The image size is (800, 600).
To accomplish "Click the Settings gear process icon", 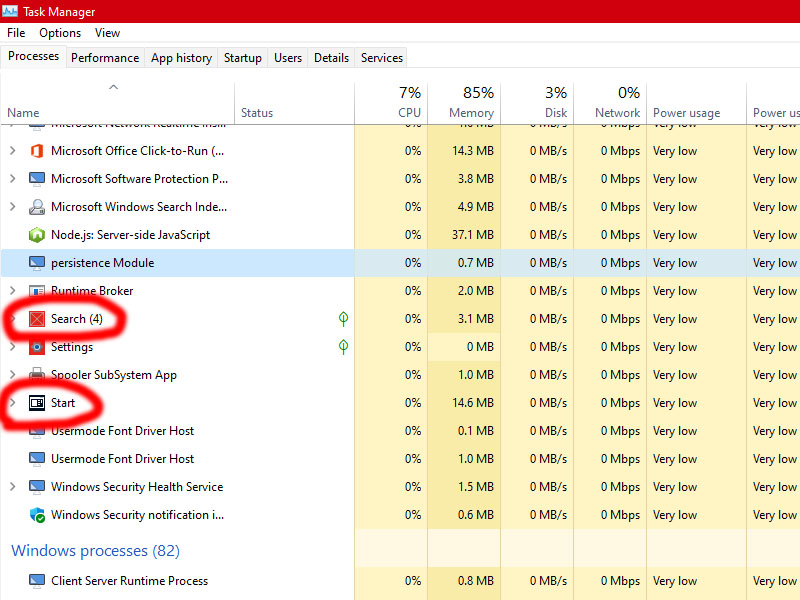I will coord(37,347).
